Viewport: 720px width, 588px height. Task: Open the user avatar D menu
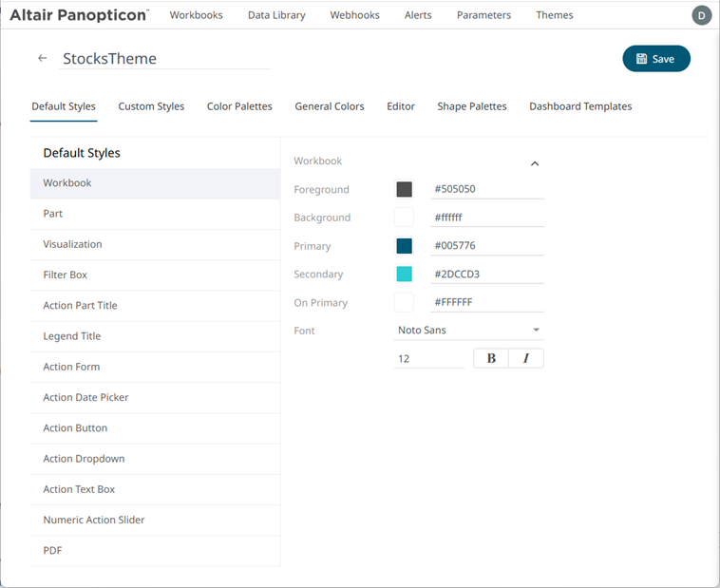[x=701, y=15]
